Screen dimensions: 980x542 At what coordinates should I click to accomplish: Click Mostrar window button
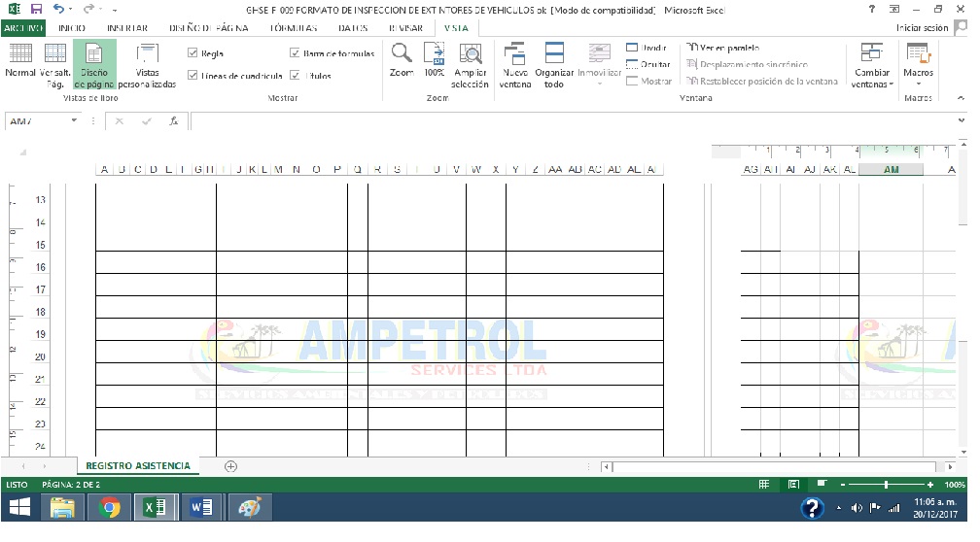[x=648, y=82]
